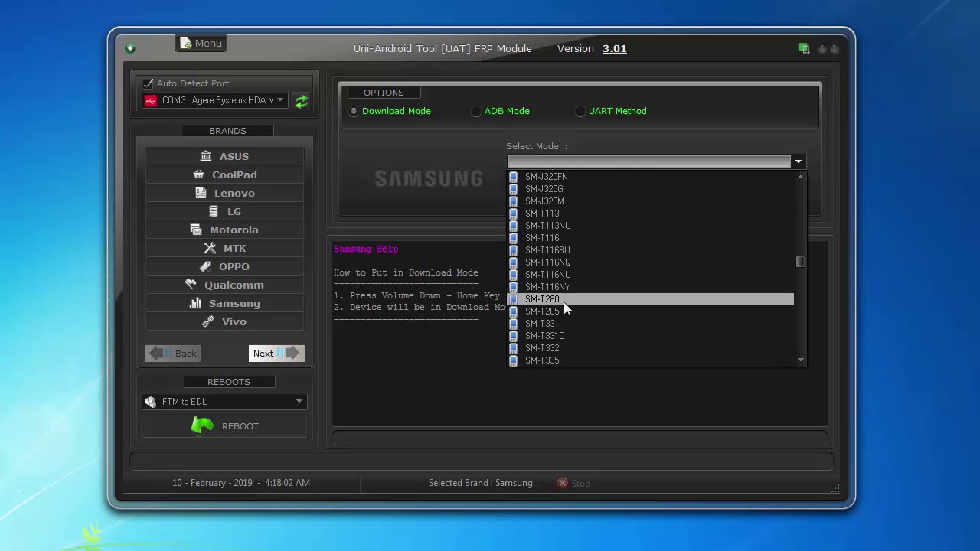Click the Samsung bar-chart icon
Screen dimensions: 980x551
pos(195,303)
